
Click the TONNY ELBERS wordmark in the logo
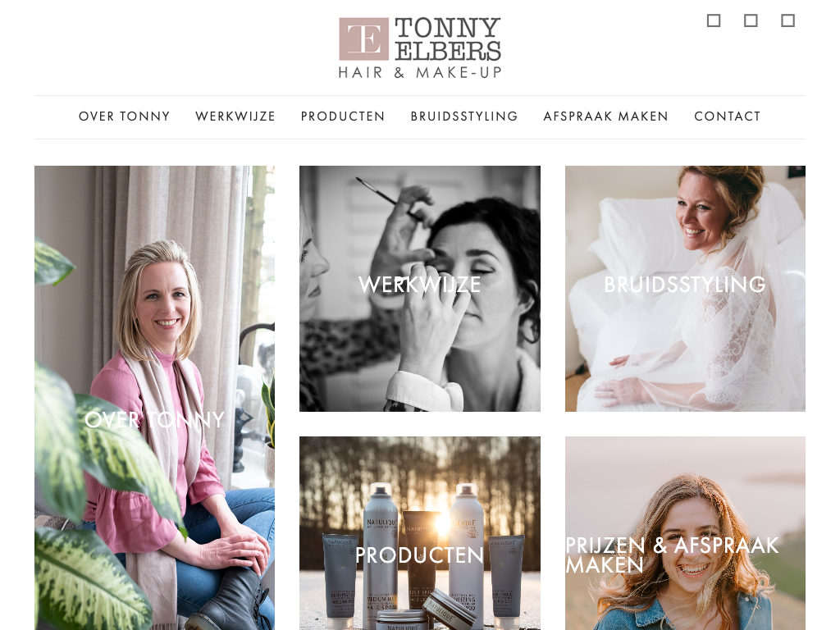click(448, 39)
